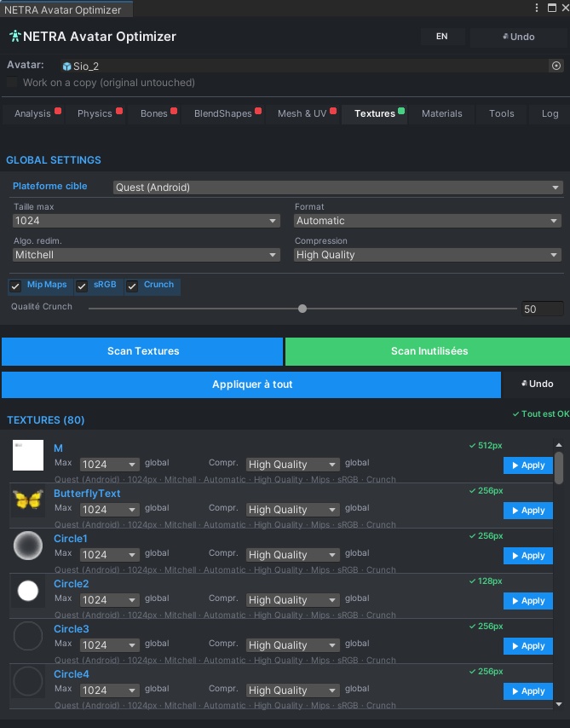Click the Qualité Crunch slider handle
The image size is (570, 728).
[302, 309]
